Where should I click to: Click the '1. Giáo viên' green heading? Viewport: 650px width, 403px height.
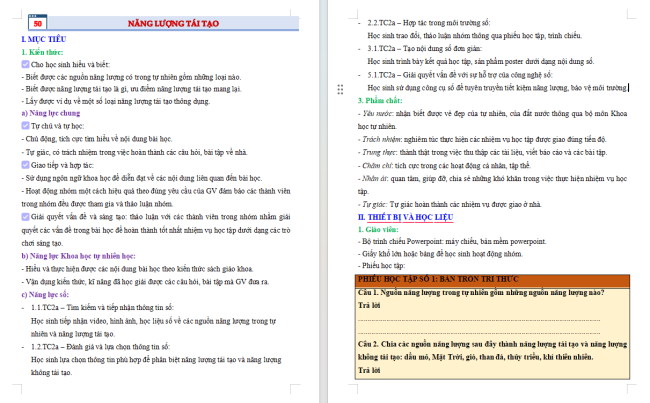(x=378, y=229)
